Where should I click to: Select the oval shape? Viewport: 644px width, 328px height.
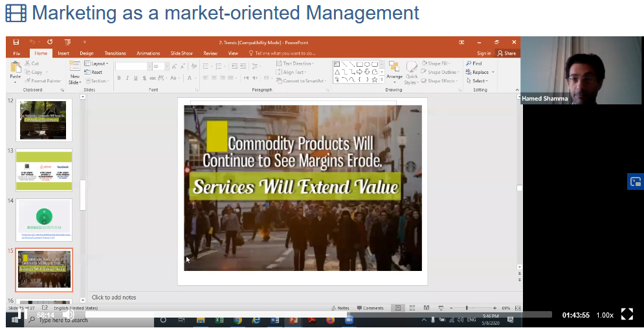(367, 64)
